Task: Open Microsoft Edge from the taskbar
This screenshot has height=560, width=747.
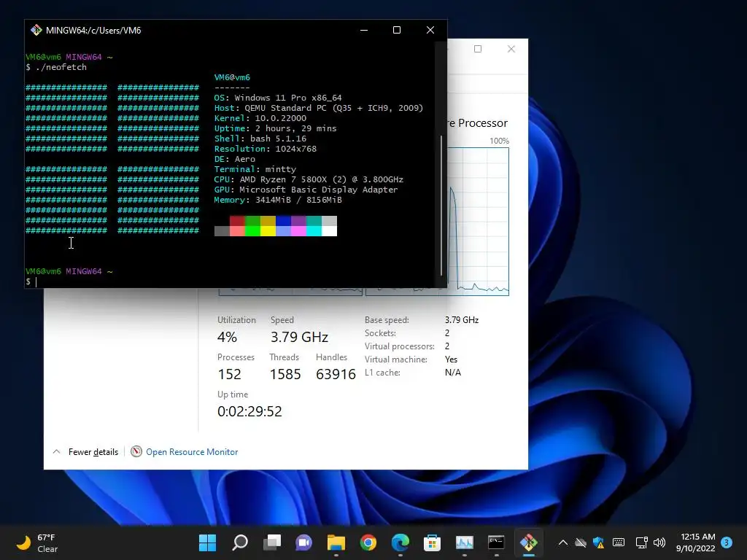Action: pos(400,542)
